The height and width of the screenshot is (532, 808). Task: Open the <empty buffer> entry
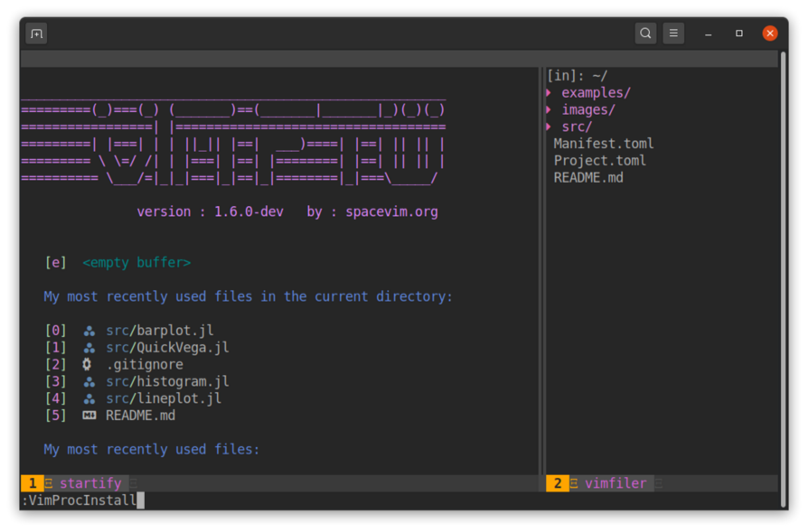pos(136,262)
